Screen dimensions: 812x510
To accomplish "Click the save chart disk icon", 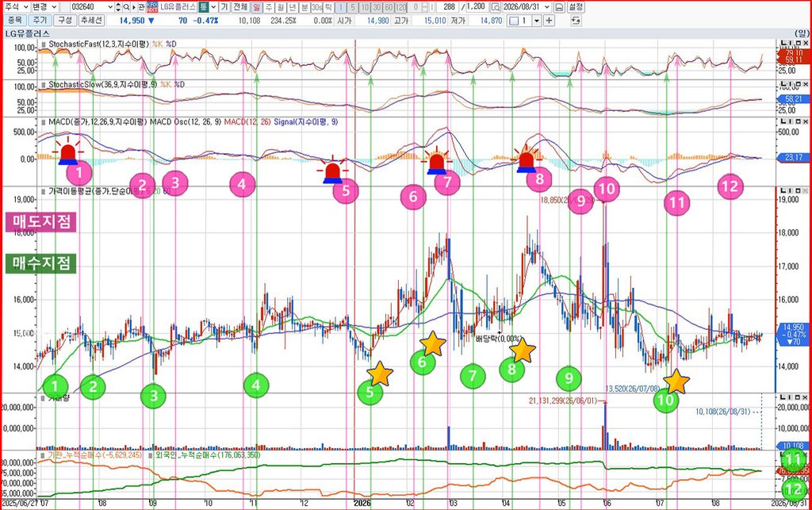I will [x=559, y=7].
